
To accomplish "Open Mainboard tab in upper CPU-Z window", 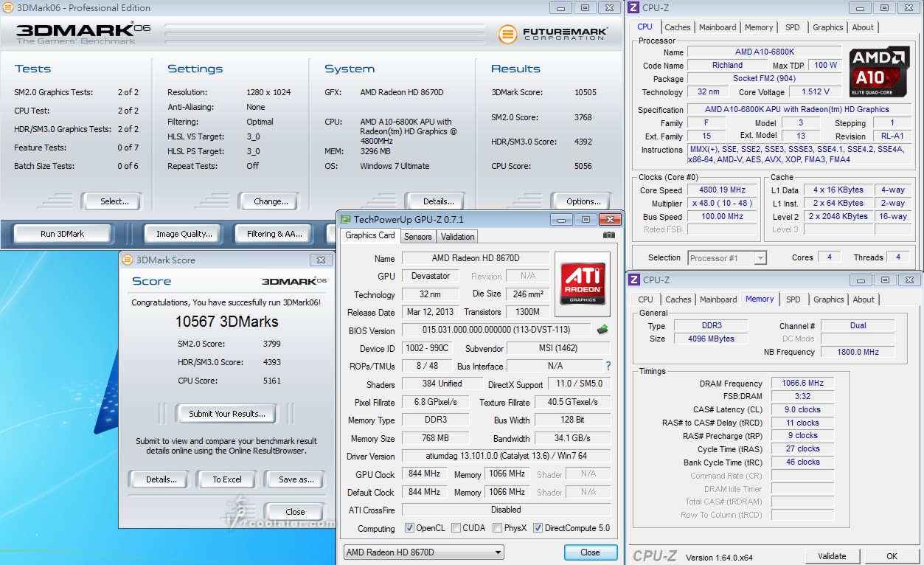I will (x=718, y=27).
